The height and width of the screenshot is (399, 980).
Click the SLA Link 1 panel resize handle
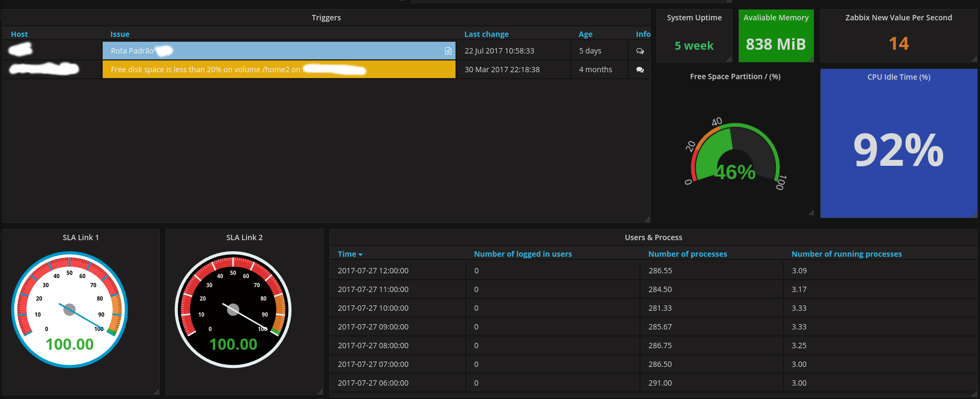(x=157, y=392)
